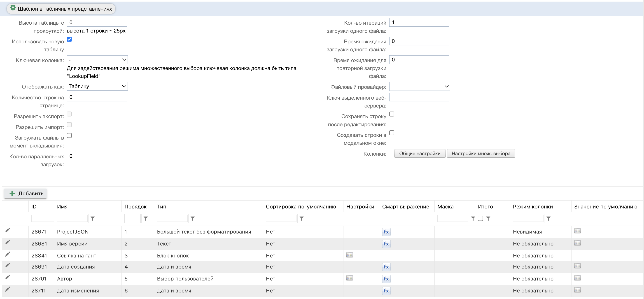Open Шаблон в табличных представлениях tab
The height and width of the screenshot is (299, 644).
point(61,9)
